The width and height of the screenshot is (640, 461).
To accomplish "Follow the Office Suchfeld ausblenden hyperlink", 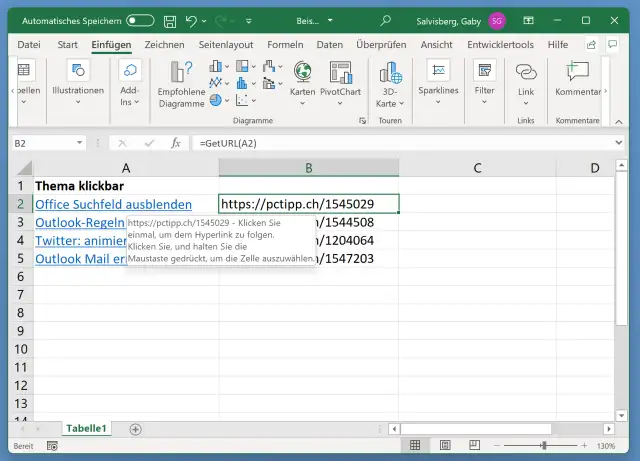I will pos(113,204).
